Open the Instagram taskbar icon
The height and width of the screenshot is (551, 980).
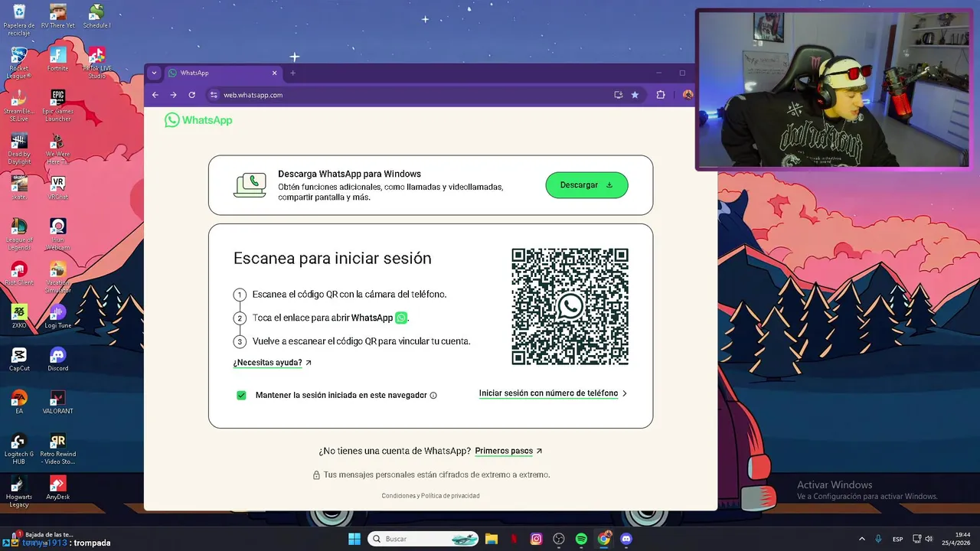tap(537, 539)
